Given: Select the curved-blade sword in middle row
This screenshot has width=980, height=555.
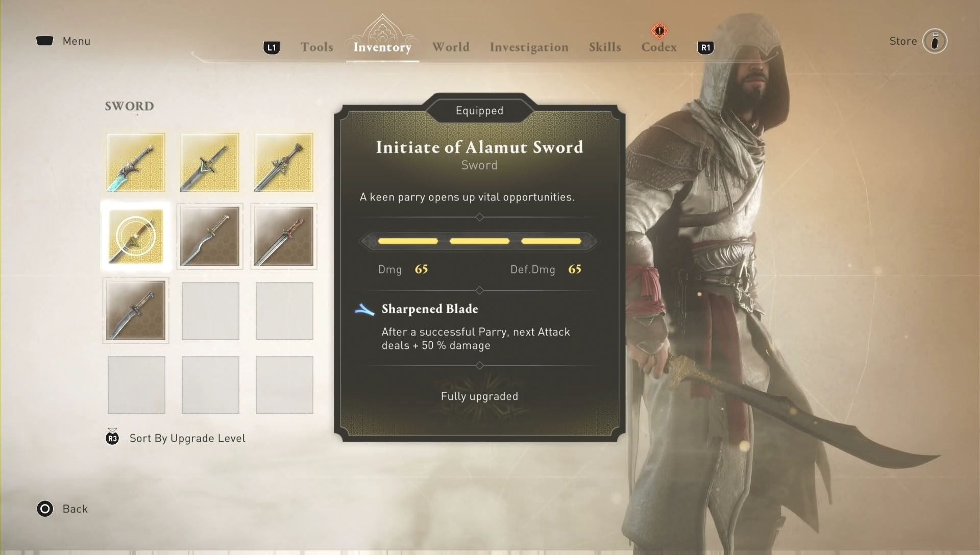Looking at the screenshot, I should point(210,236).
